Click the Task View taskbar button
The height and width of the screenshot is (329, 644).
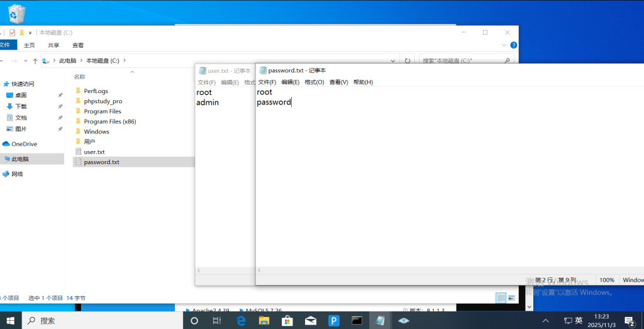[217, 320]
